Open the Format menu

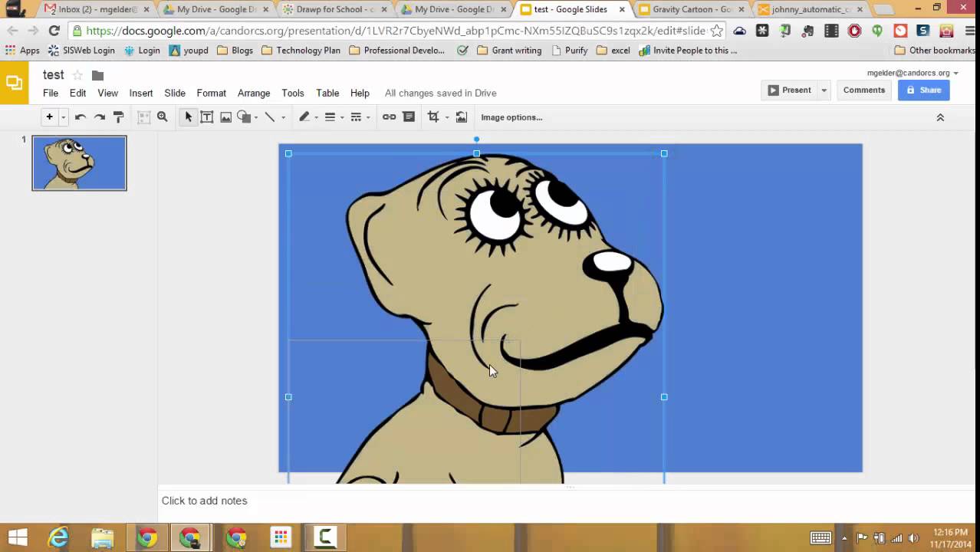point(211,93)
